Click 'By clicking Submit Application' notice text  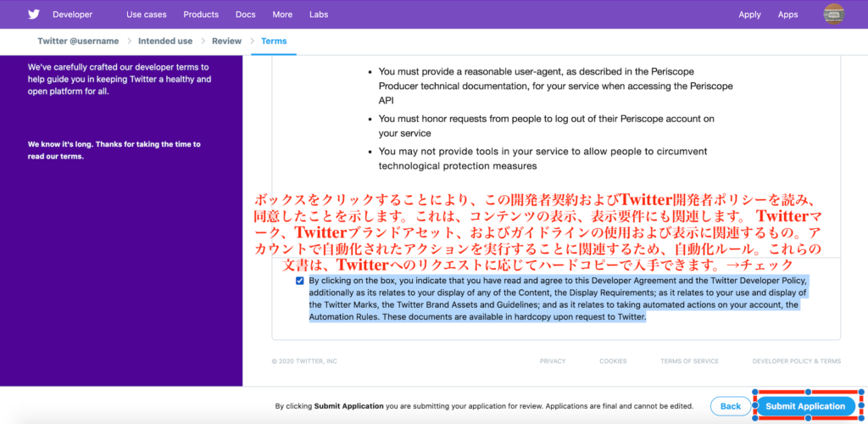(484, 406)
